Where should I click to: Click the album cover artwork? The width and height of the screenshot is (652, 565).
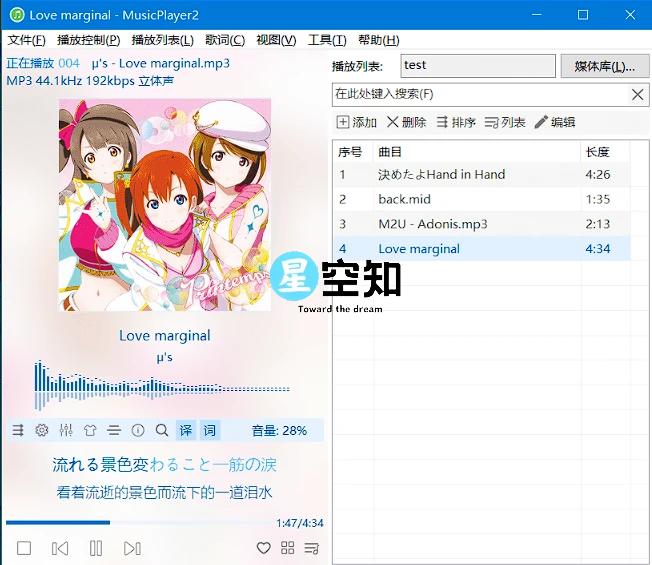tap(165, 205)
